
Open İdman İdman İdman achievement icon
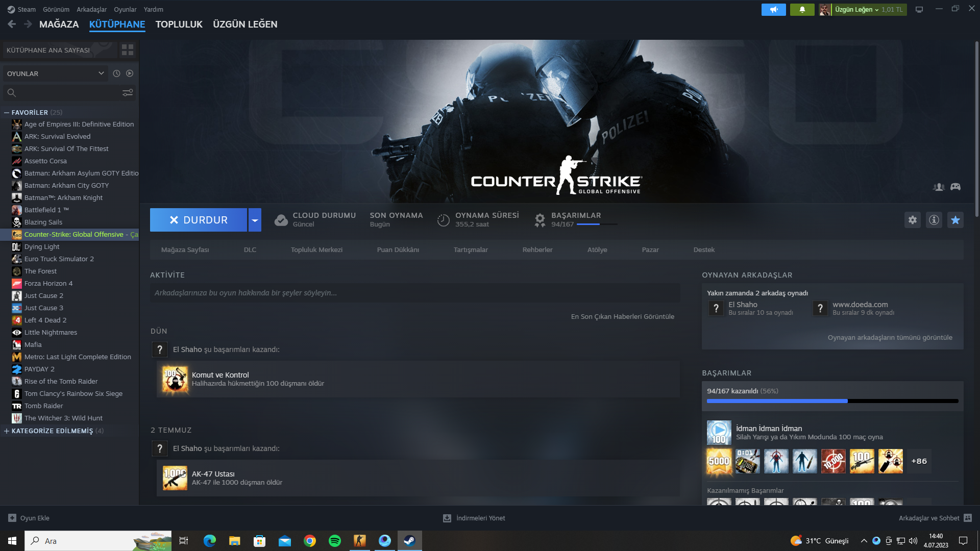[719, 433]
